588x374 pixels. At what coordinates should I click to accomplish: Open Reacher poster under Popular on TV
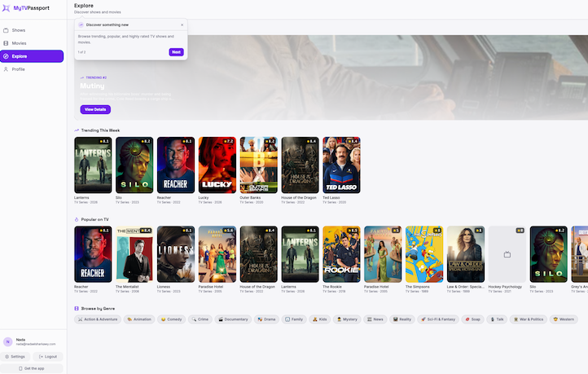[93, 254]
